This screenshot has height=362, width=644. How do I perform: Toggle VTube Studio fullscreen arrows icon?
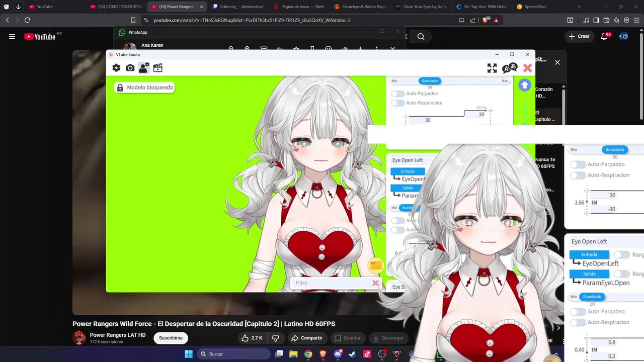[492, 68]
